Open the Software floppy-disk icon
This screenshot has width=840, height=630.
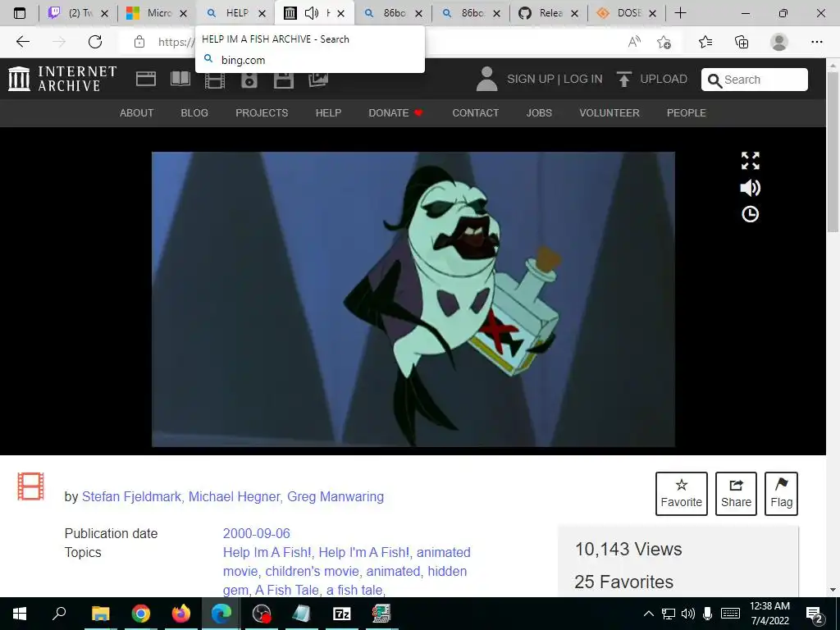pyautogui.click(x=283, y=80)
